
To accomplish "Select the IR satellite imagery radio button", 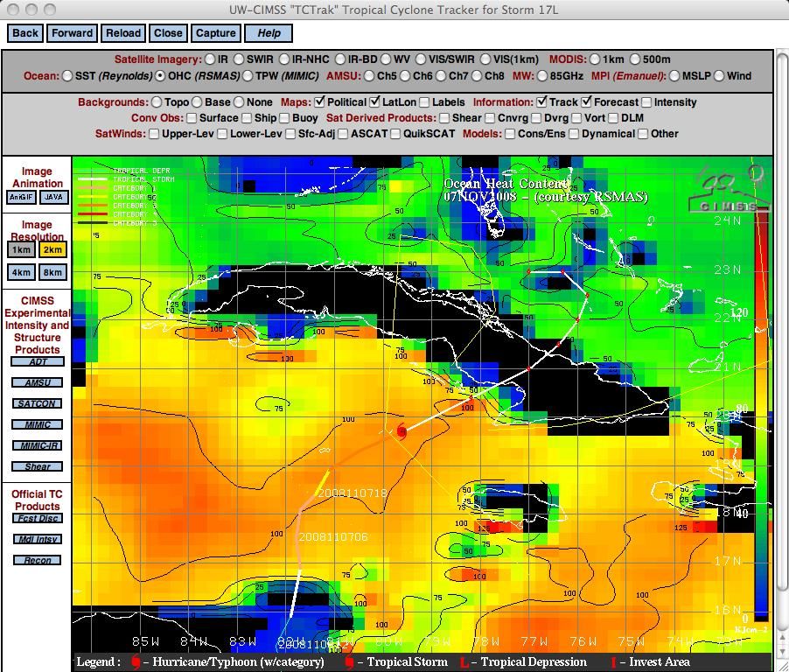I will click(210, 59).
